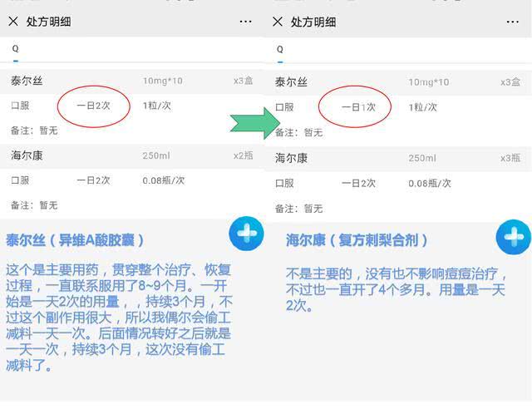Click x3盒 quantity on the right screen
Viewport: 532px width, 409px height.
(x=510, y=82)
